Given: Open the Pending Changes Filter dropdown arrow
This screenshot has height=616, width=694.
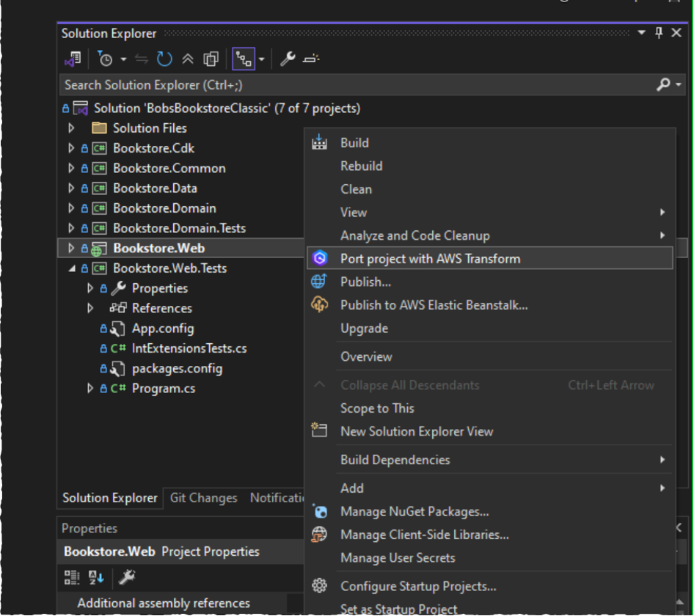Looking at the screenshot, I should [123, 59].
